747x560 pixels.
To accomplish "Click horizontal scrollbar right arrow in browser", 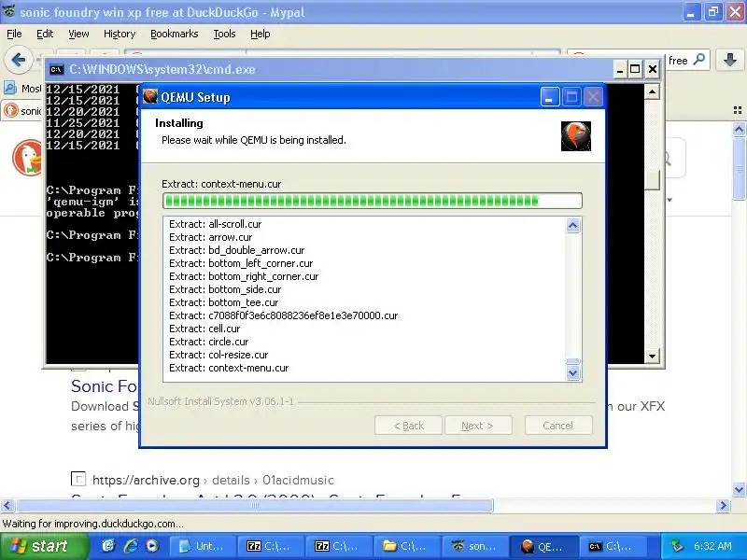I will (x=723, y=505).
